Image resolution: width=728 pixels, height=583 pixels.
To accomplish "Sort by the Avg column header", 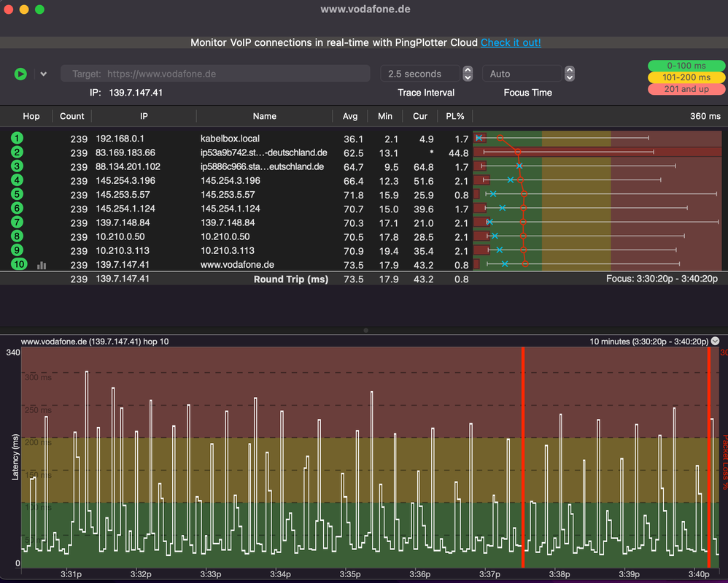I will click(x=350, y=116).
